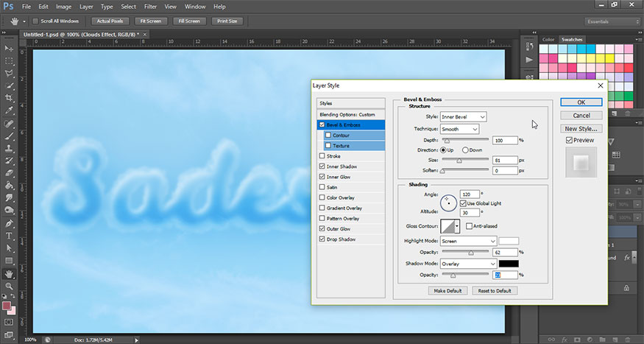Image resolution: width=644 pixels, height=344 pixels.
Task: Click the Reset to Default button
Action: click(494, 290)
